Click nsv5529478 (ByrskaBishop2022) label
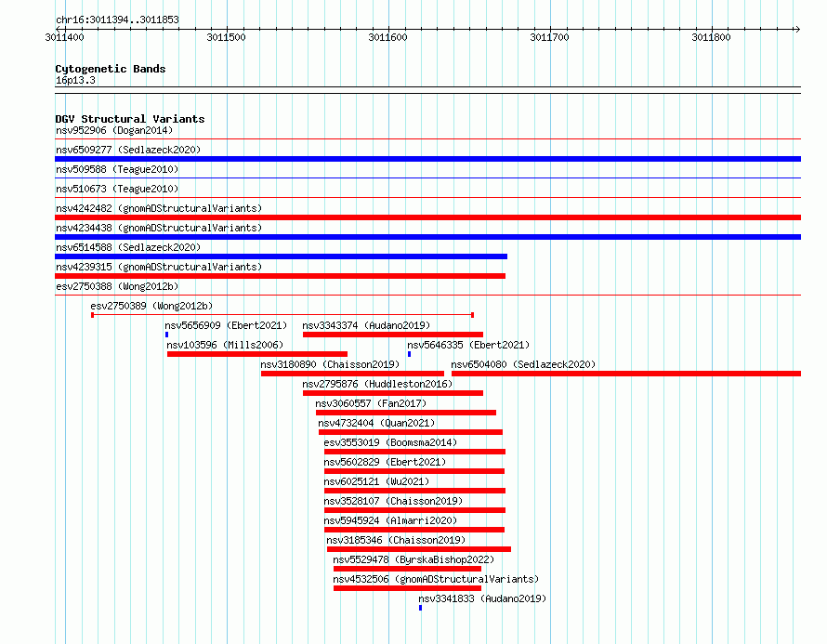827x644 pixels. coord(413,559)
